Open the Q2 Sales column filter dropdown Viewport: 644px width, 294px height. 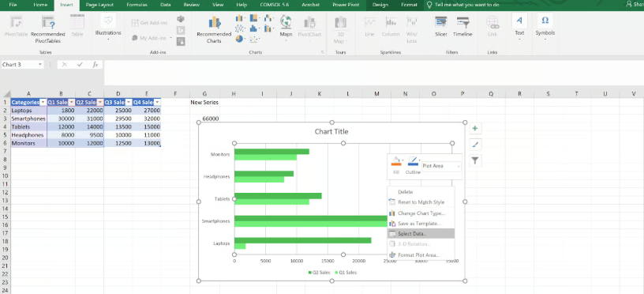pyautogui.click(x=99, y=103)
